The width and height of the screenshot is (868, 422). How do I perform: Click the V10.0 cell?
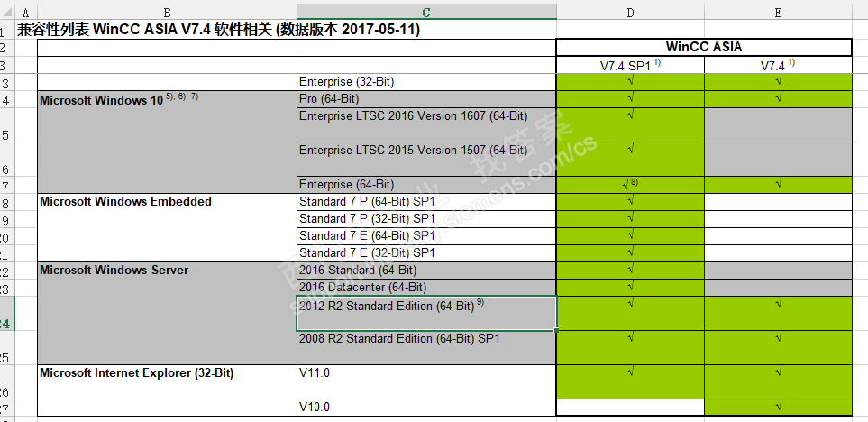pyautogui.click(x=426, y=407)
